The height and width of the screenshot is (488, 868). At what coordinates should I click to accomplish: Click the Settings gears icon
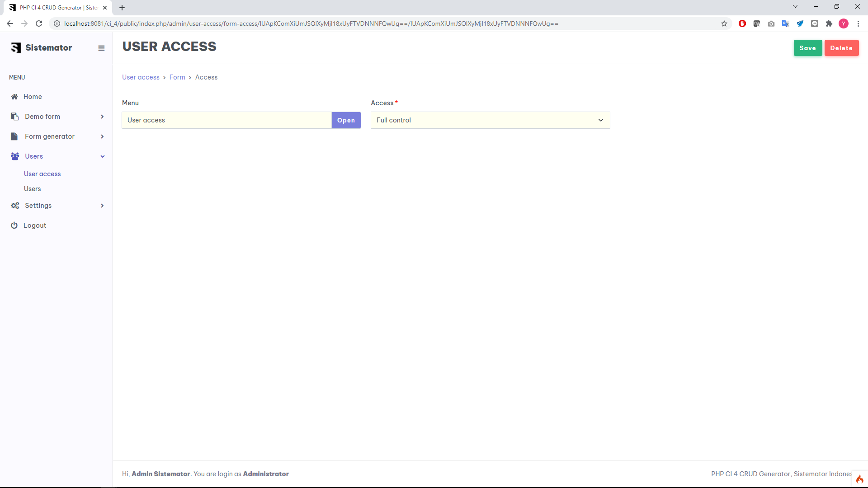tap(15, 206)
